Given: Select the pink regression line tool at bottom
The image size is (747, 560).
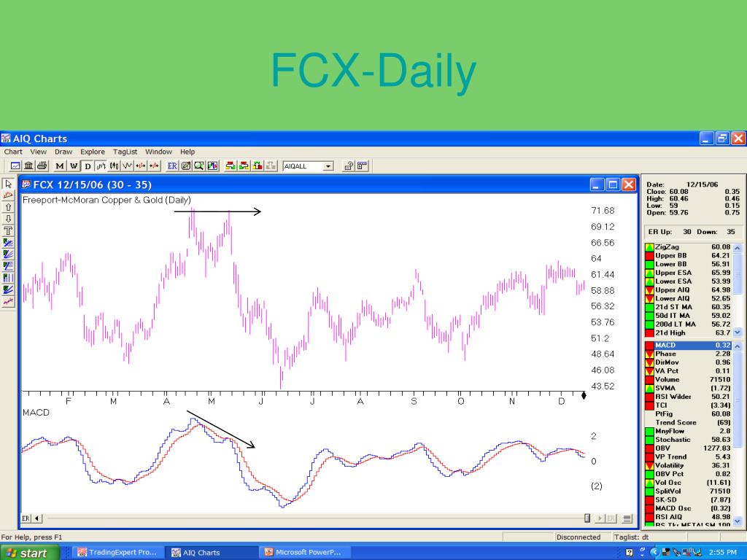Looking at the screenshot, I should coord(8,301).
